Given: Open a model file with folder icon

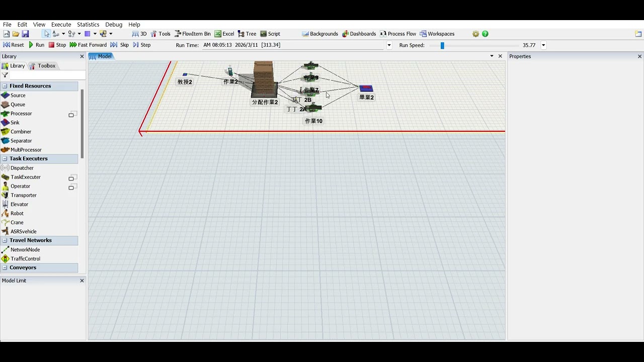Looking at the screenshot, I should tap(16, 34).
